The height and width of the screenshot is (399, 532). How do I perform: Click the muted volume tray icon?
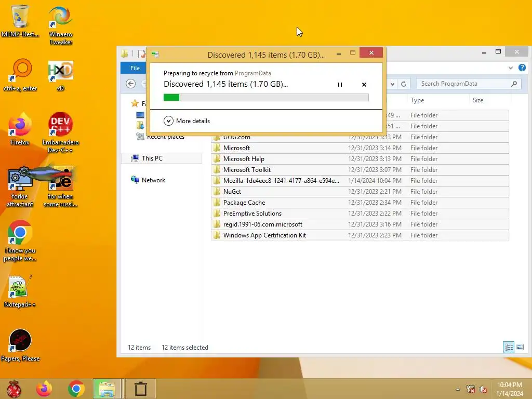[x=483, y=389]
